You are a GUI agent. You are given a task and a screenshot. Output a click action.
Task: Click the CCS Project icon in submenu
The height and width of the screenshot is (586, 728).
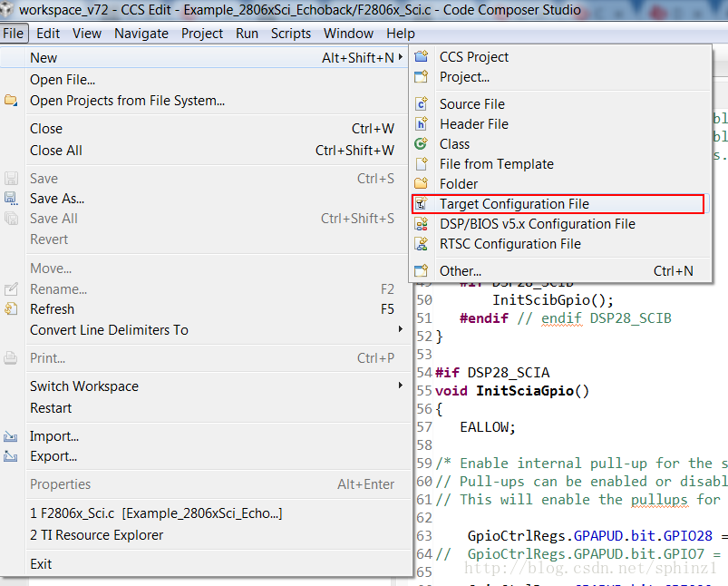click(x=421, y=56)
